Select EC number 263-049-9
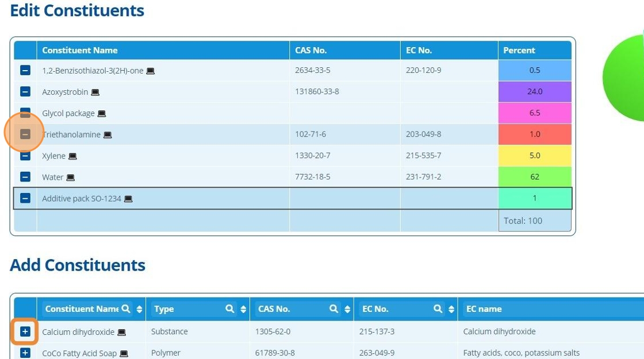644x359 pixels. [377, 353]
